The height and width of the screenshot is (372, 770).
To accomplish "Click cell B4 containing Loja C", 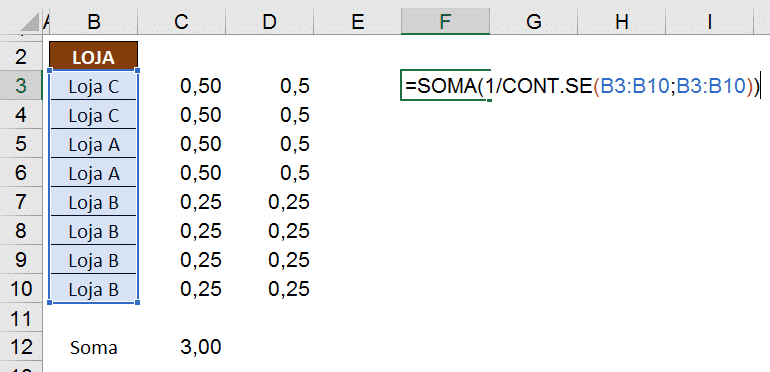I will click(93, 115).
